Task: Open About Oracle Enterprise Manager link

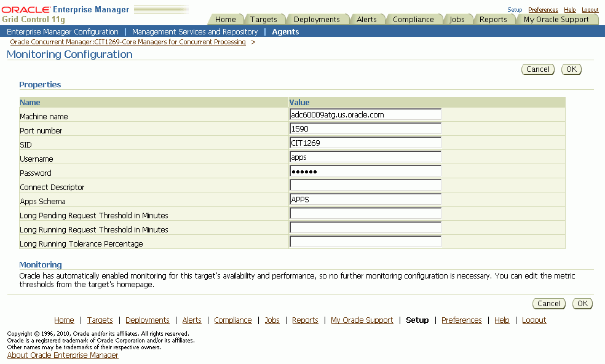Action: click(63, 355)
